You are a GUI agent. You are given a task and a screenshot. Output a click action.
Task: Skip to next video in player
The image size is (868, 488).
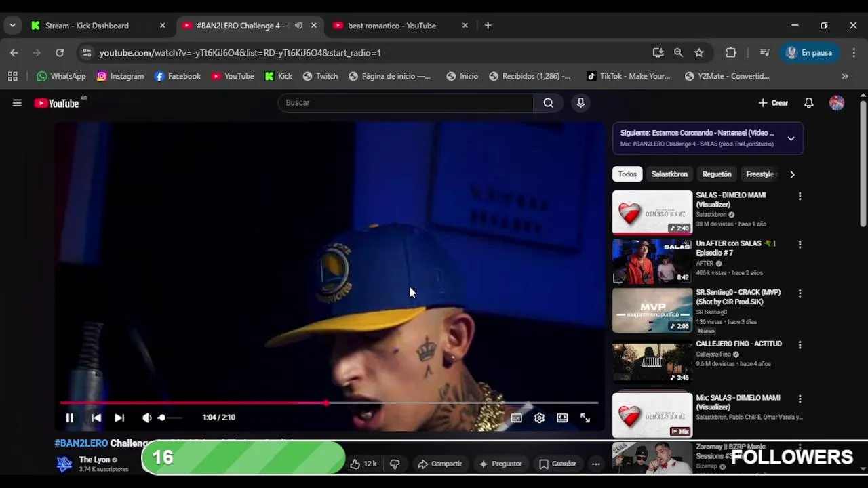(x=119, y=418)
